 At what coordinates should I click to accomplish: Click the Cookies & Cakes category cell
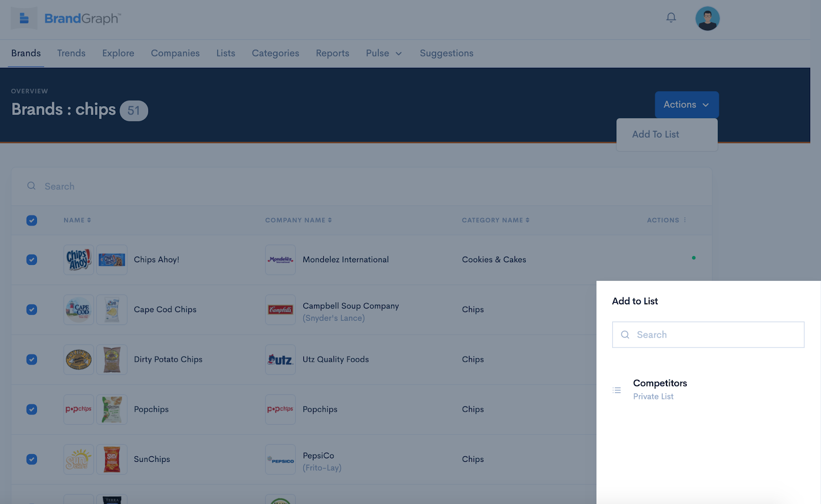(x=494, y=260)
